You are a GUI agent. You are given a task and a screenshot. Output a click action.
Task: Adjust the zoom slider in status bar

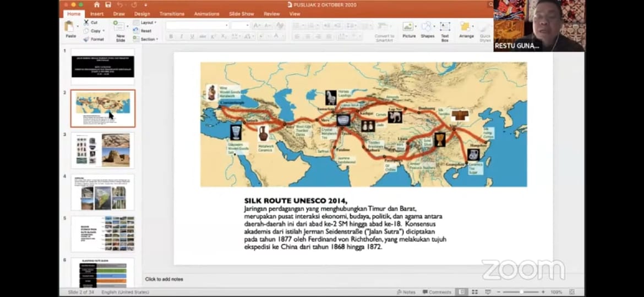(522, 292)
